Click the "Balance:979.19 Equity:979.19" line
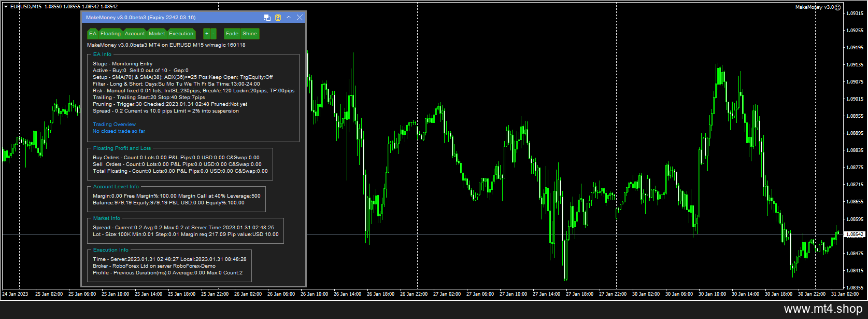 point(168,203)
